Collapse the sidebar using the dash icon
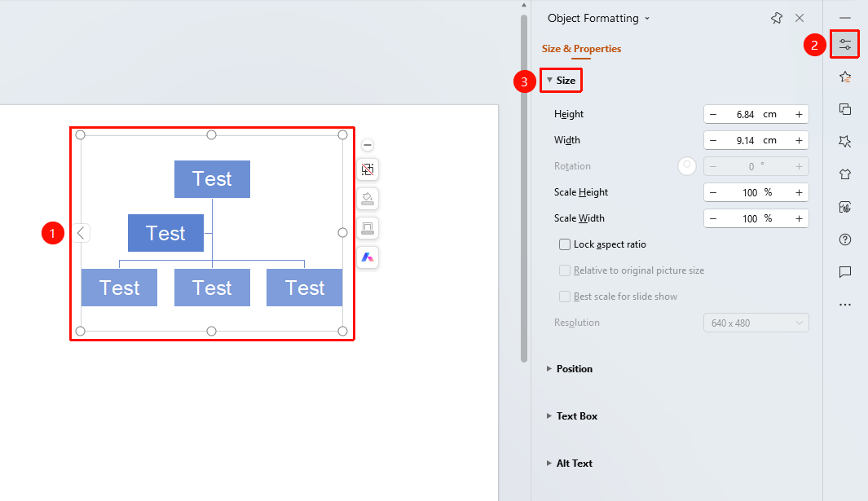This screenshot has height=501, width=868. (844, 18)
